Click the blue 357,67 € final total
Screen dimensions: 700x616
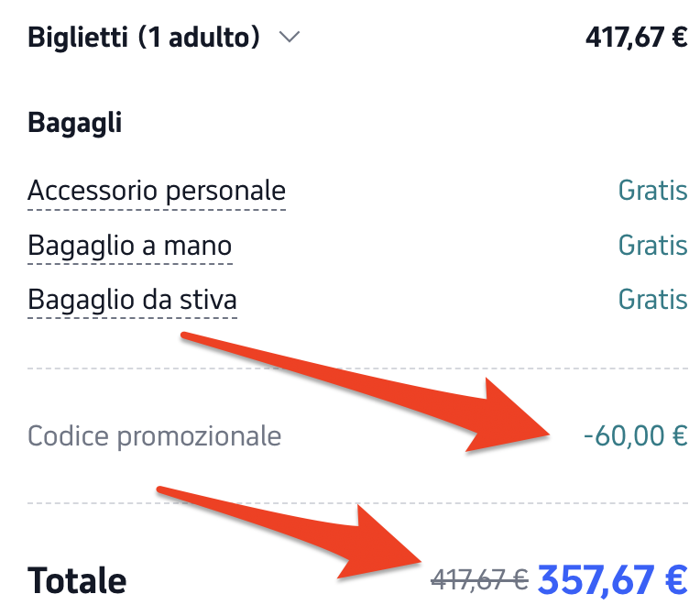612,581
